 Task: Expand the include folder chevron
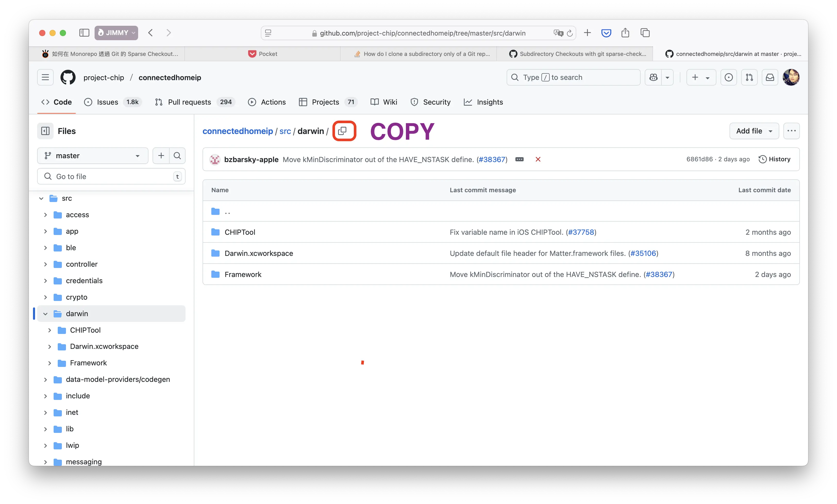point(46,396)
